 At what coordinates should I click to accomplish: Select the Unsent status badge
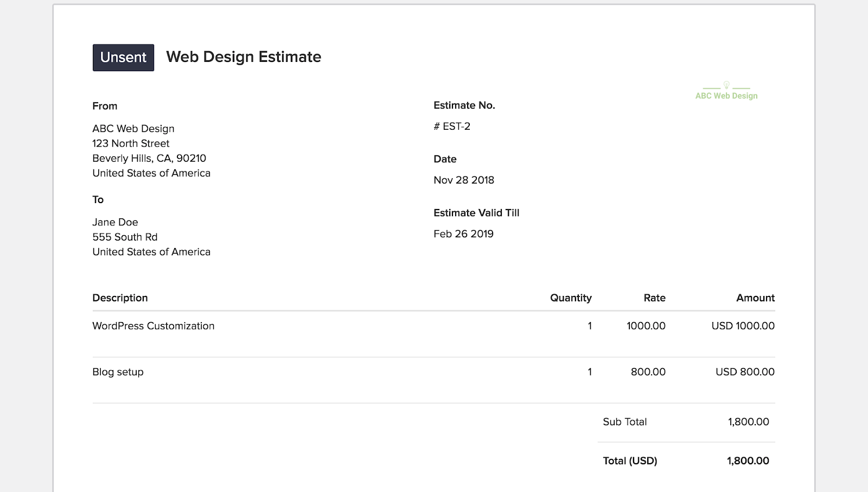click(x=123, y=57)
